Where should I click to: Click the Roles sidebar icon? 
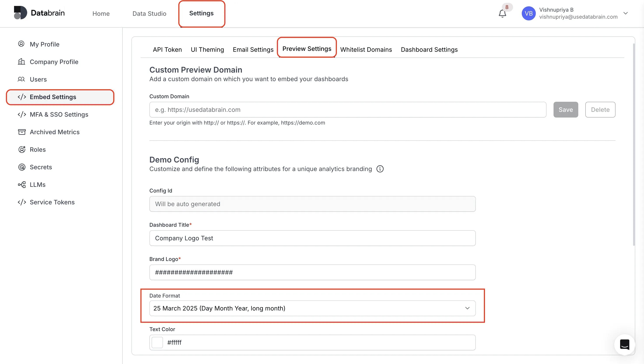pyautogui.click(x=22, y=150)
